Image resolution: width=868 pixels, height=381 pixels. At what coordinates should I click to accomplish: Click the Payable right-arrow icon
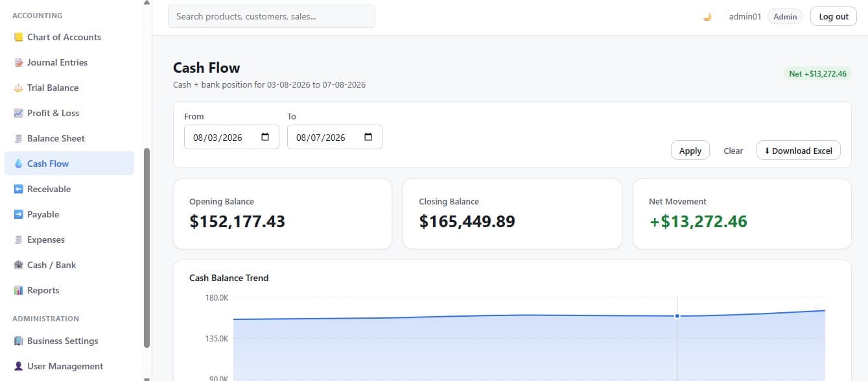pos(18,214)
